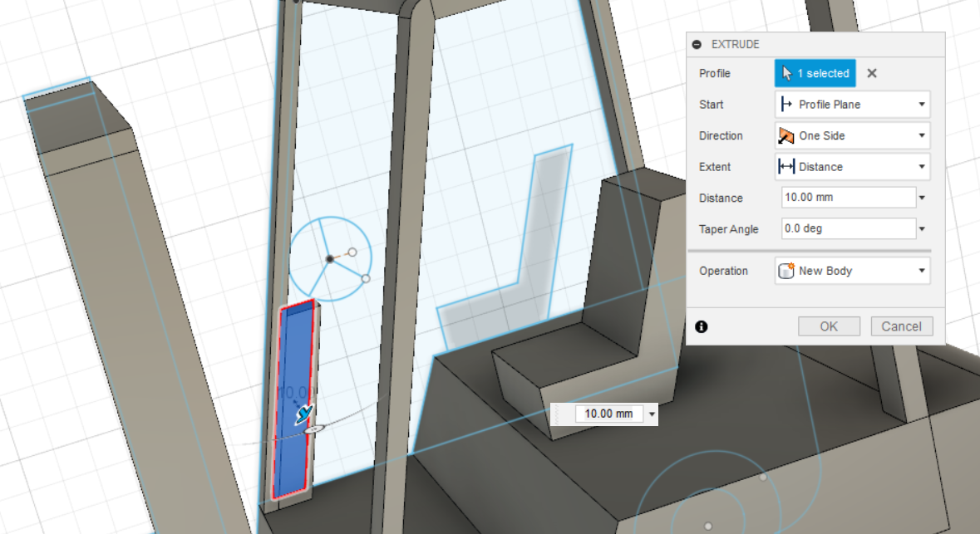Viewport: 980px width, 534px height.
Task: Click the New Body operation icon
Action: tap(786, 271)
